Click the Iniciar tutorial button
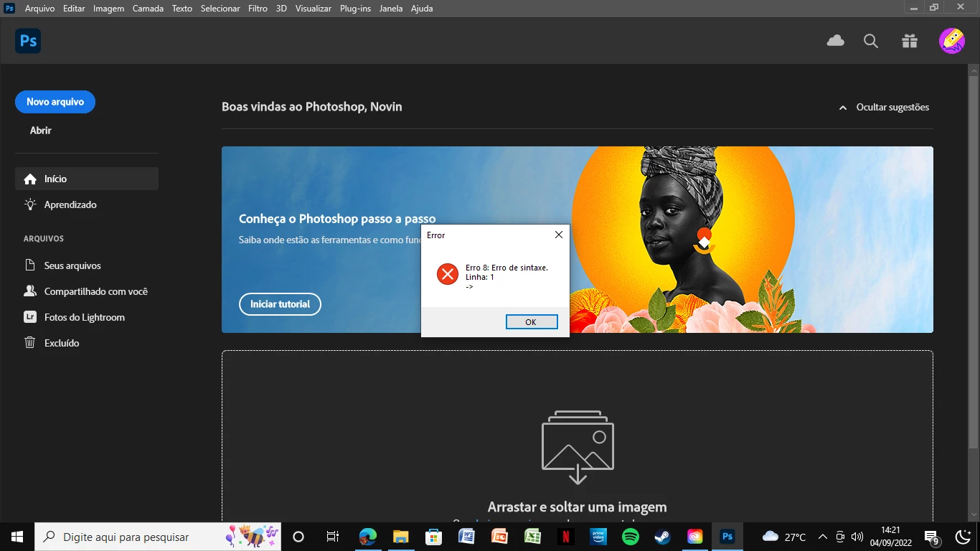 [x=280, y=304]
